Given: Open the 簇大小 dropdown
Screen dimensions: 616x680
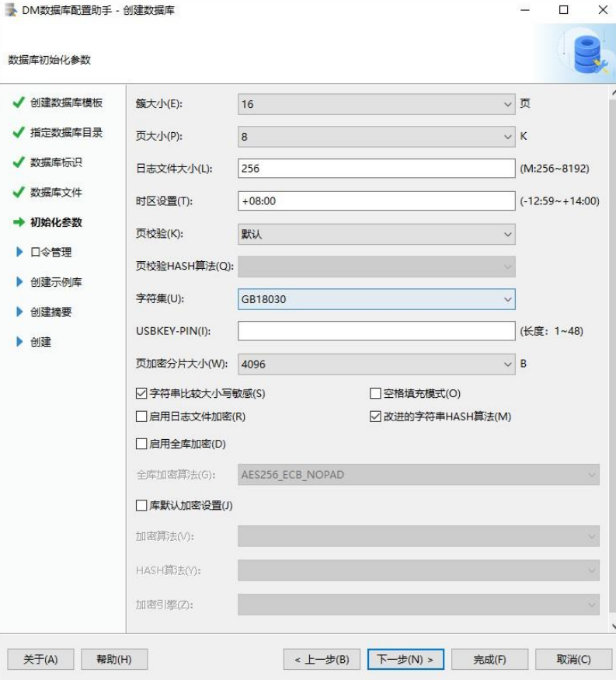Looking at the screenshot, I should click(376, 104).
